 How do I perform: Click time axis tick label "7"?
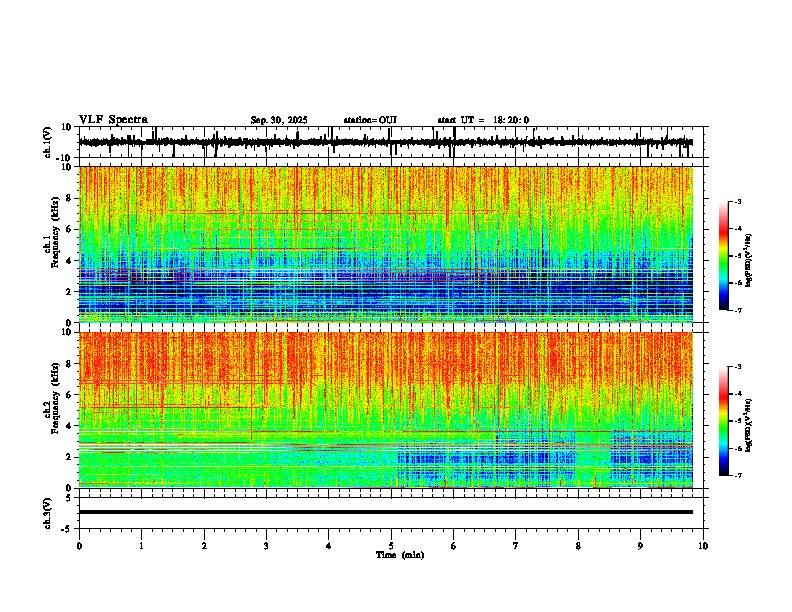(516, 546)
